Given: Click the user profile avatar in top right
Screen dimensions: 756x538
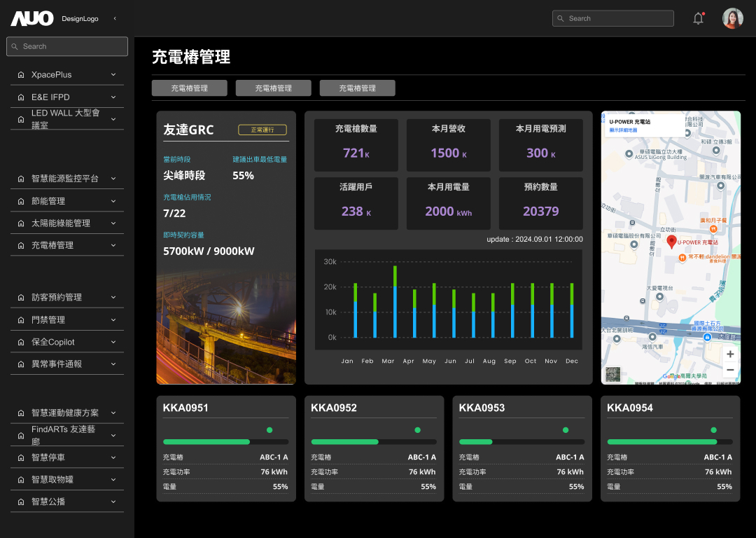Looking at the screenshot, I should tap(732, 18).
